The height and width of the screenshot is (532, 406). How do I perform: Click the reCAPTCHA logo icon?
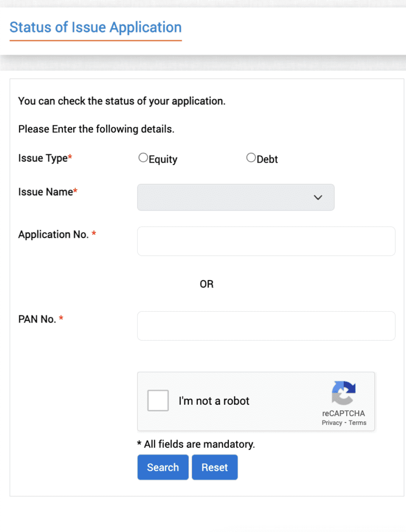pos(343,393)
